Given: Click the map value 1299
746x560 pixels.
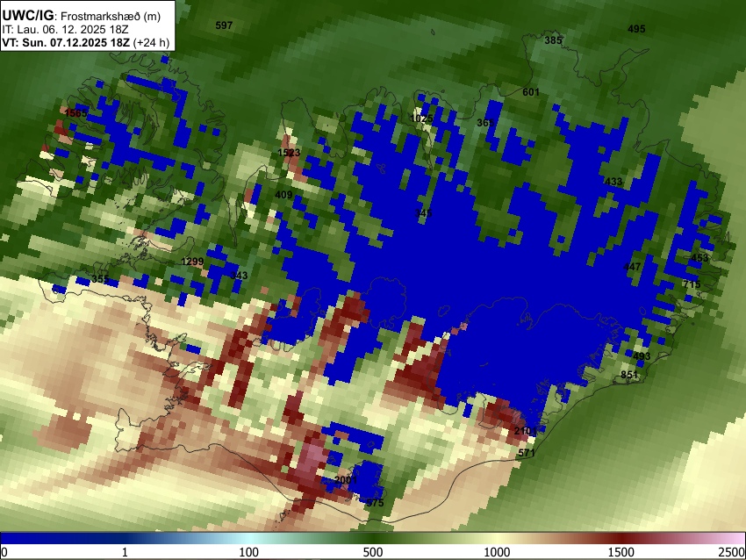Looking at the screenshot, I should (x=193, y=262).
